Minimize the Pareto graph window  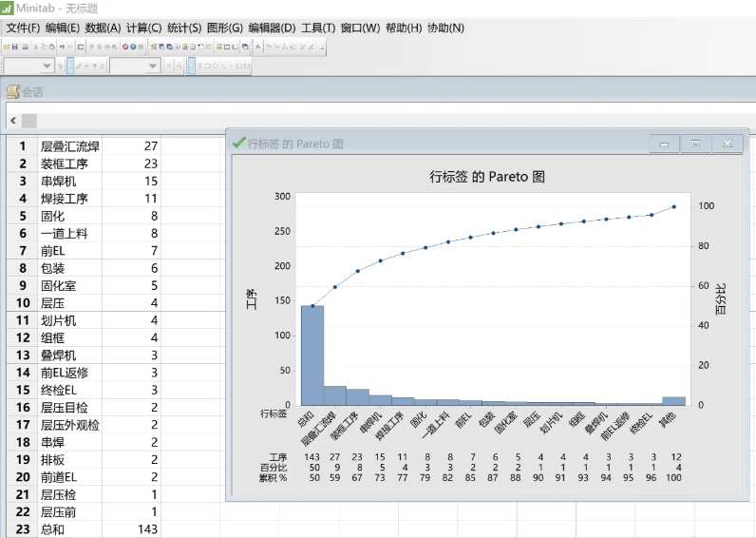click(665, 144)
